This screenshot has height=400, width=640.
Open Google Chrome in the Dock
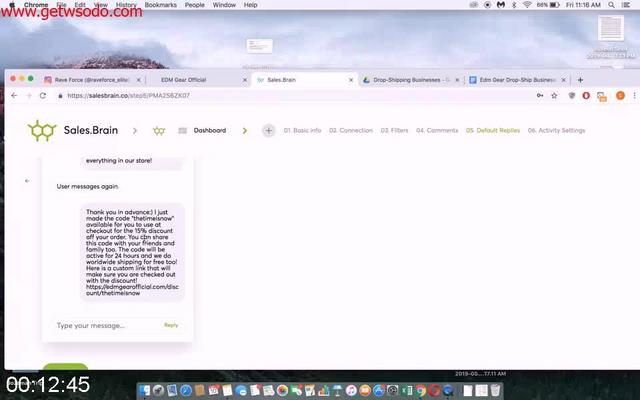click(420, 391)
